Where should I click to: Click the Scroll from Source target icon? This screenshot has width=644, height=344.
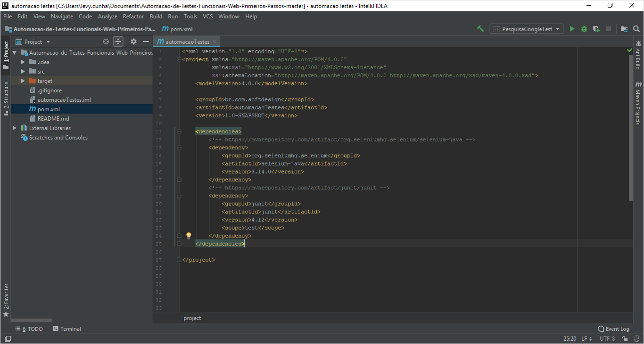(106, 41)
